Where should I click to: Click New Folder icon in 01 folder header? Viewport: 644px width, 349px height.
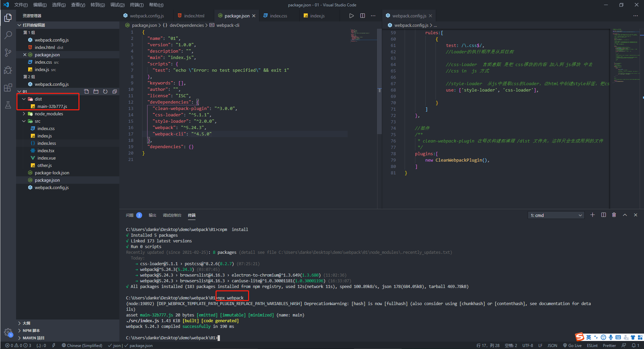96,92
